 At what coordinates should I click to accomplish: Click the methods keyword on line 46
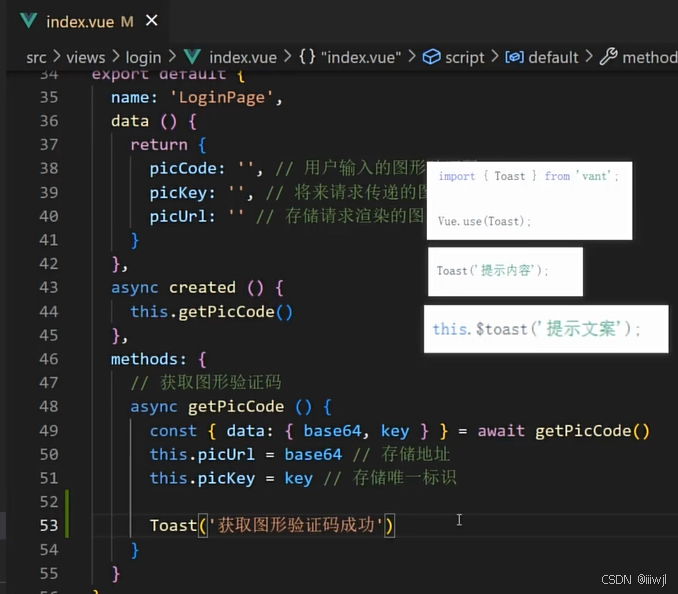click(x=144, y=359)
